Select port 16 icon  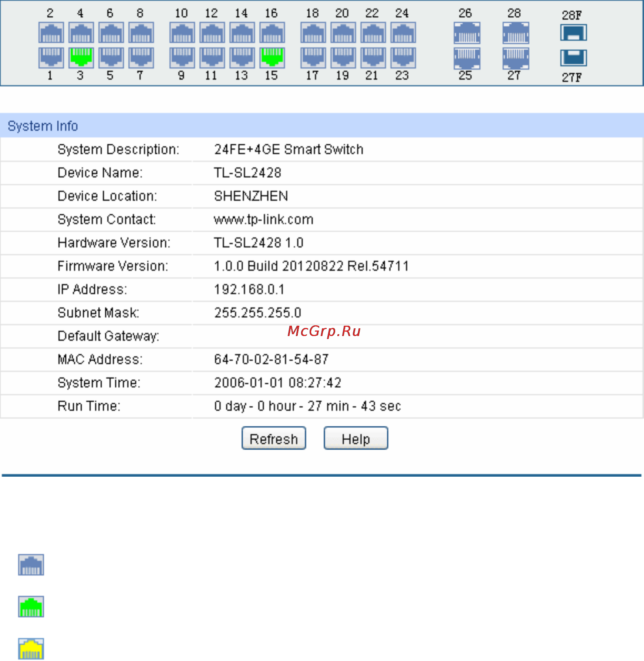coord(272,33)
